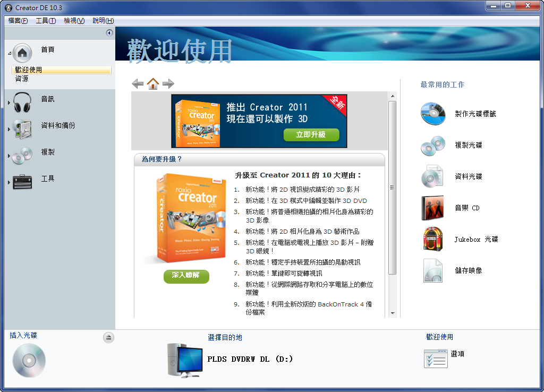Click the orange home navigation icon

pos(152,83)
